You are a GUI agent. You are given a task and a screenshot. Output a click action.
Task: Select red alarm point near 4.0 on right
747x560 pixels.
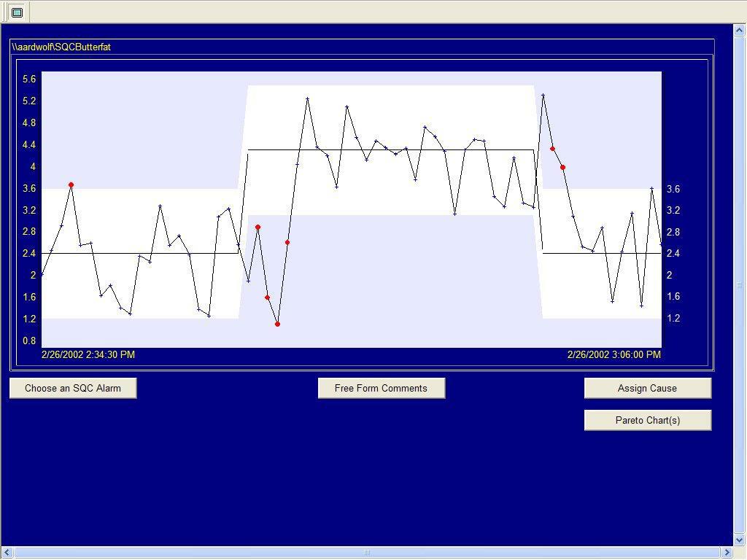pos(562,168)
